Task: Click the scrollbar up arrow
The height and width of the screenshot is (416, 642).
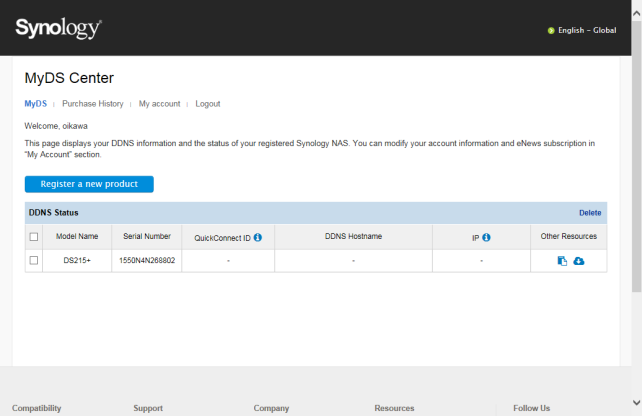Action: (637, 14)
